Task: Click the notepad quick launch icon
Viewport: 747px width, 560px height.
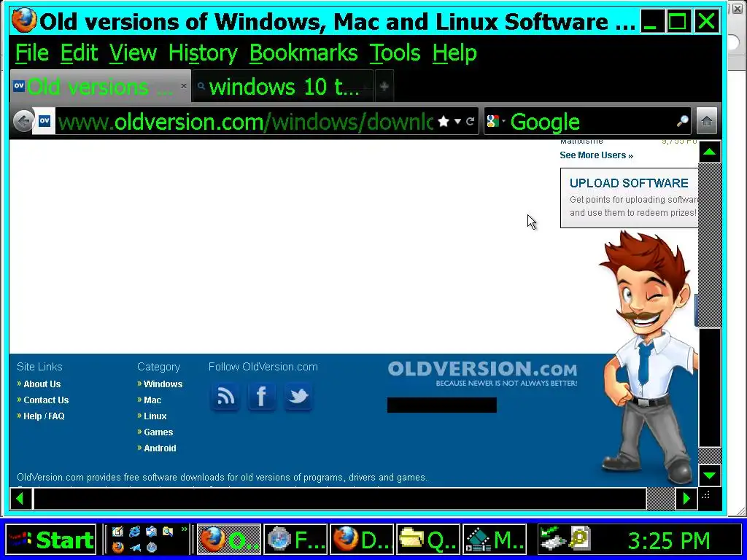Action: point(117,532)
